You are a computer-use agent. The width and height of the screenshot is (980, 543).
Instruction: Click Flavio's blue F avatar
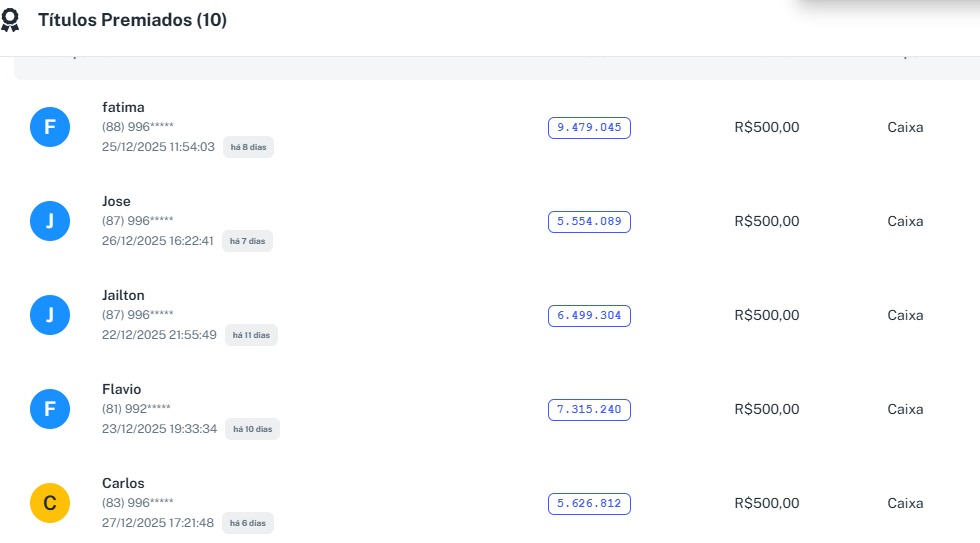50,409
